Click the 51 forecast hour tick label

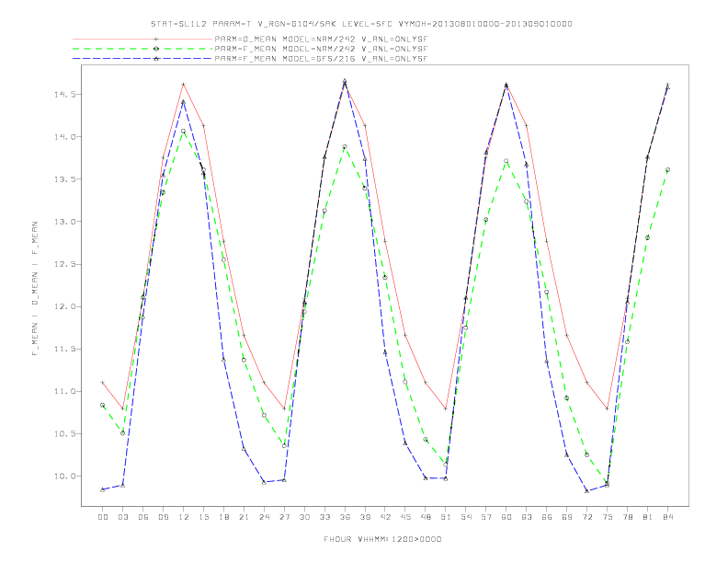click(446, 517)
